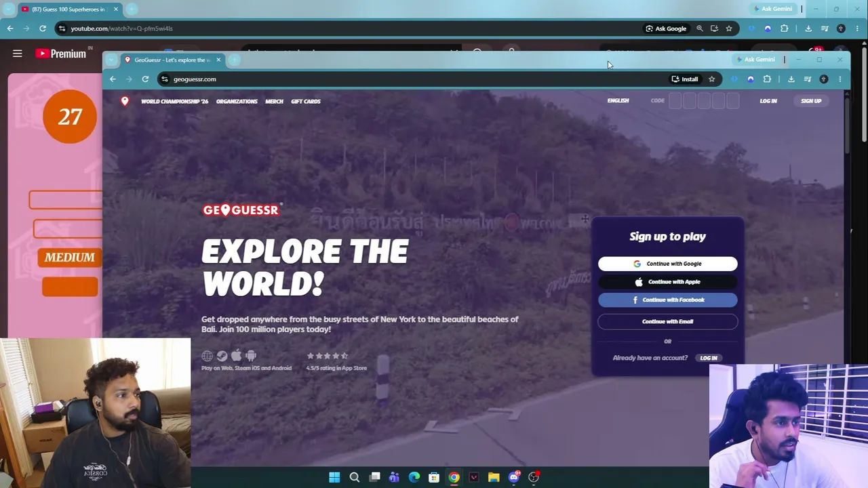Open a new tab in the YouTube window
Image resolution: width=868 pixels, height=488 pixels.
[x=132, y=9]
